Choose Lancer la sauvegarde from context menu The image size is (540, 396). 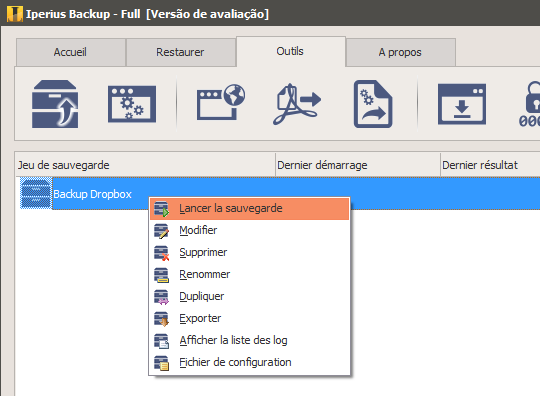coord(250,209)
